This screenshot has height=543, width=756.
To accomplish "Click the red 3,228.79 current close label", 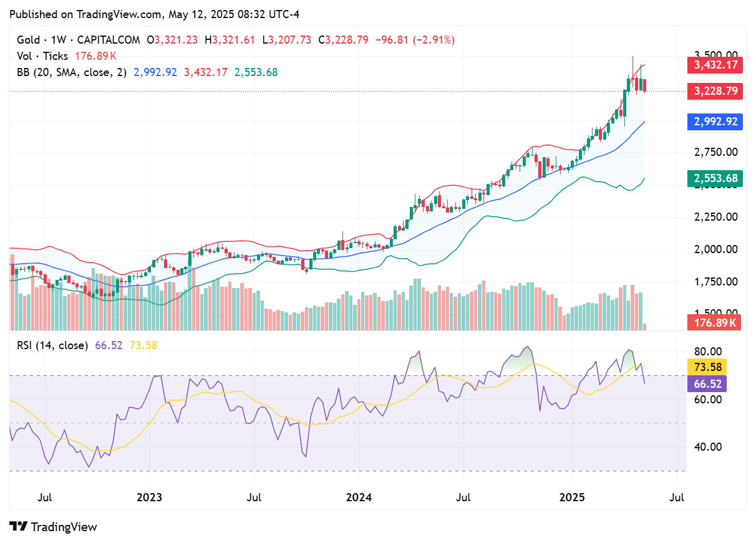I will (x=715, y=92).
